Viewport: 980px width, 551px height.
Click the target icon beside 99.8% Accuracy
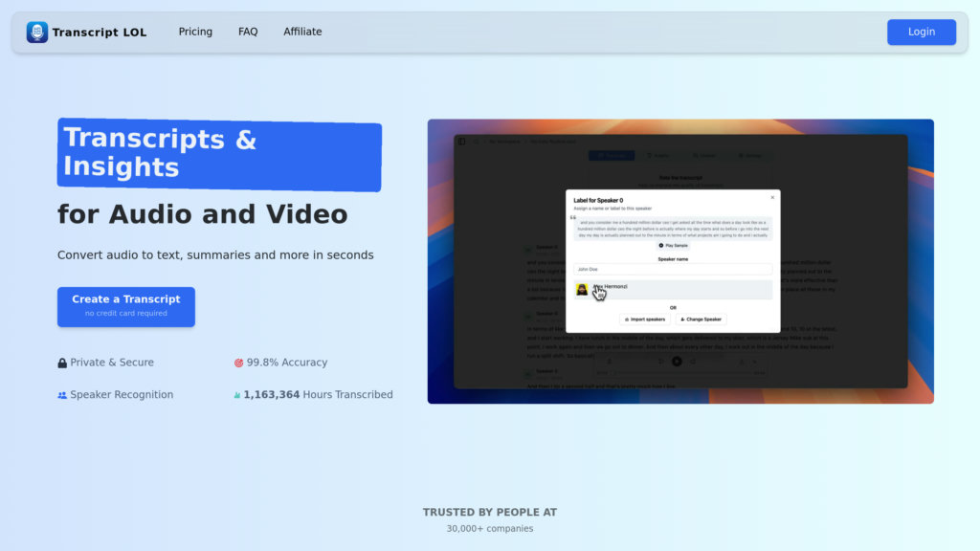tap(239, 364)
